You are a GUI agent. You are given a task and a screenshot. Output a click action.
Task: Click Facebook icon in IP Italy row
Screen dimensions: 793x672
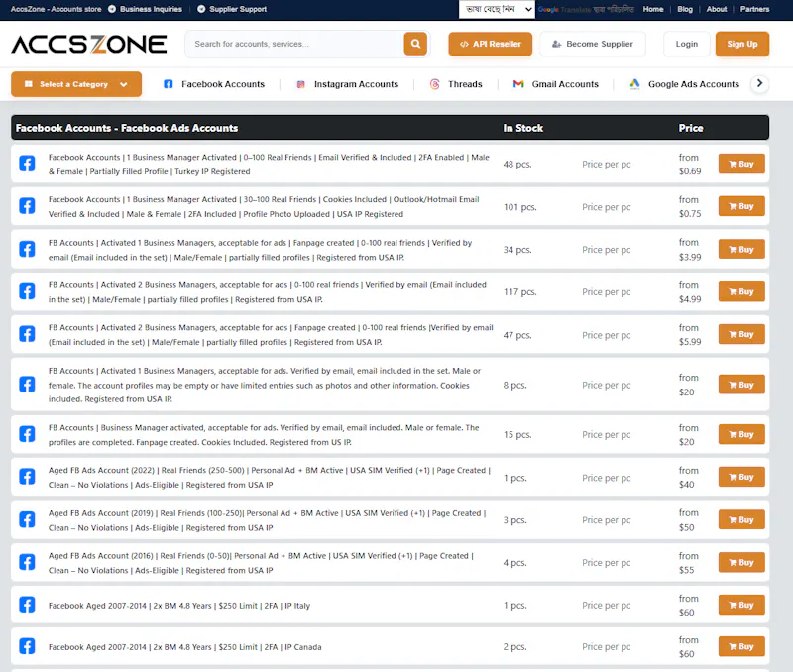click(x=28, y=605)
